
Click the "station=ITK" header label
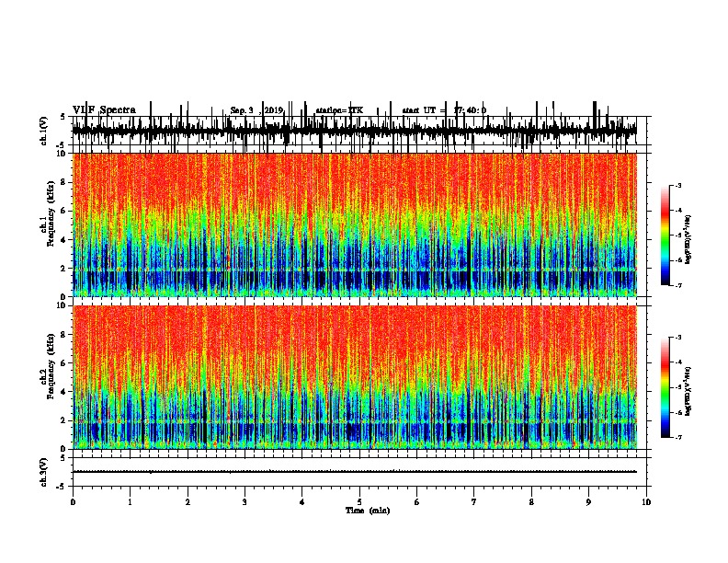(339, 110)
